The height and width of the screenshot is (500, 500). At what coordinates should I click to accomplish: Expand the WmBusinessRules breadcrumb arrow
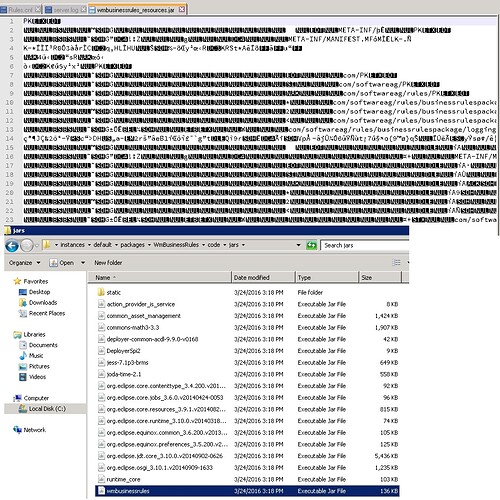(x=203, y=245)
